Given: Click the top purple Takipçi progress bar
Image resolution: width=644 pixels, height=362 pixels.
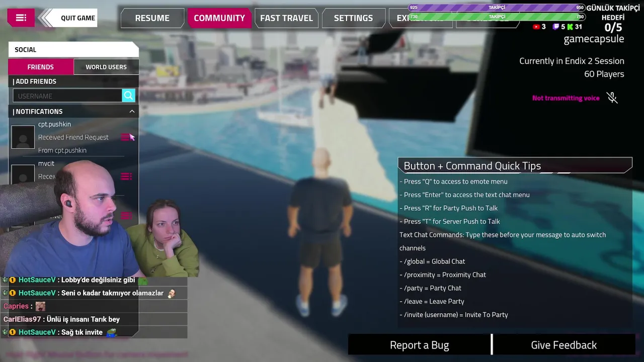Looking at the screenshot, I should pos(497,8).
